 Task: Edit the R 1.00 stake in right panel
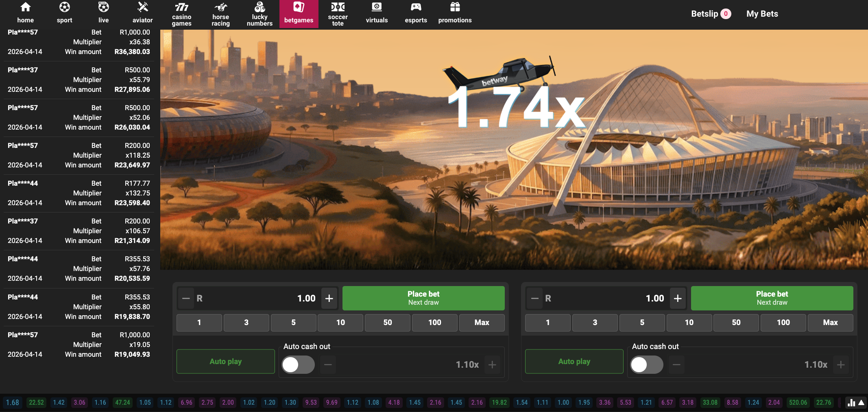605,298
